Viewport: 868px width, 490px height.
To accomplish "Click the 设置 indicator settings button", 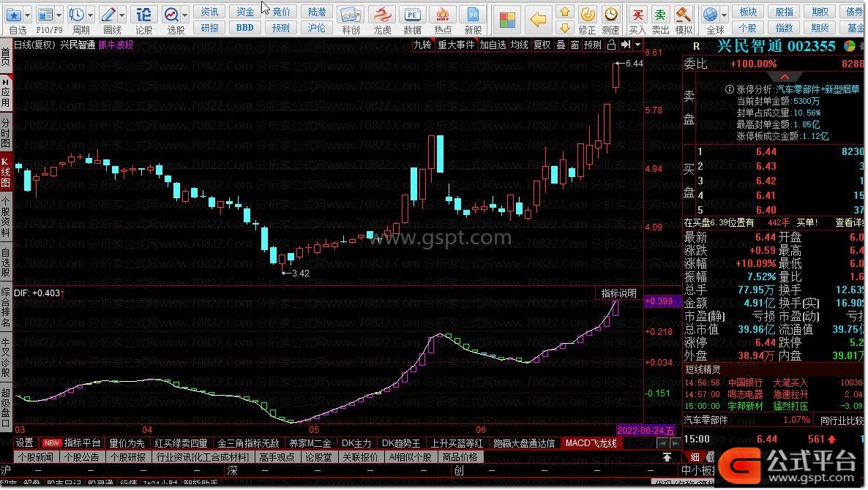I will [24, 443].
